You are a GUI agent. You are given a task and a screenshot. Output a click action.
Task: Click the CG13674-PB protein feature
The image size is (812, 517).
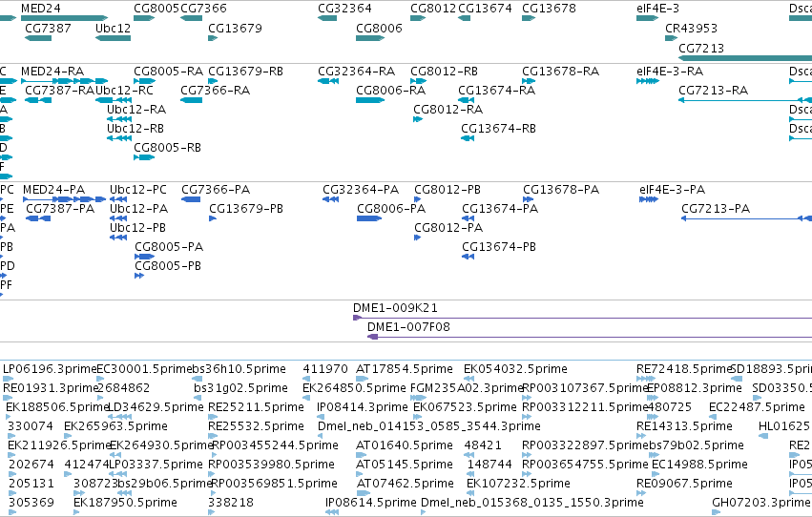pyautogui.click(x=468, y=257)
